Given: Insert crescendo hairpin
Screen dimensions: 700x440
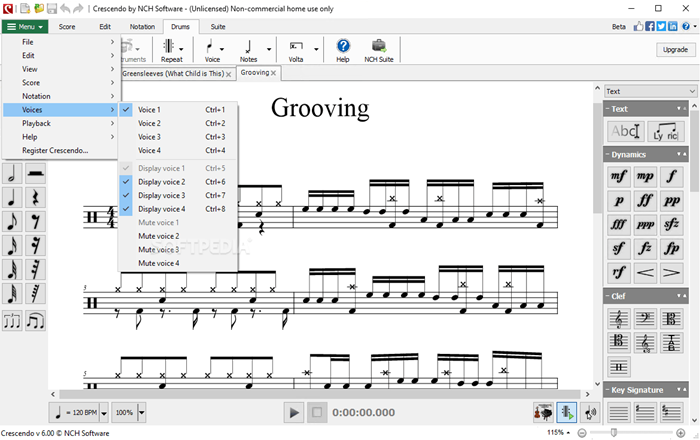Looking at the screenshot, I should point(645,273).
